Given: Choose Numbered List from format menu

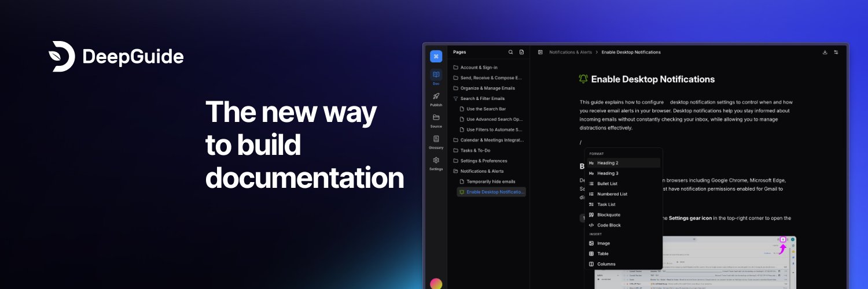Looking at the screenshot, I should click(x=623, y=194).
